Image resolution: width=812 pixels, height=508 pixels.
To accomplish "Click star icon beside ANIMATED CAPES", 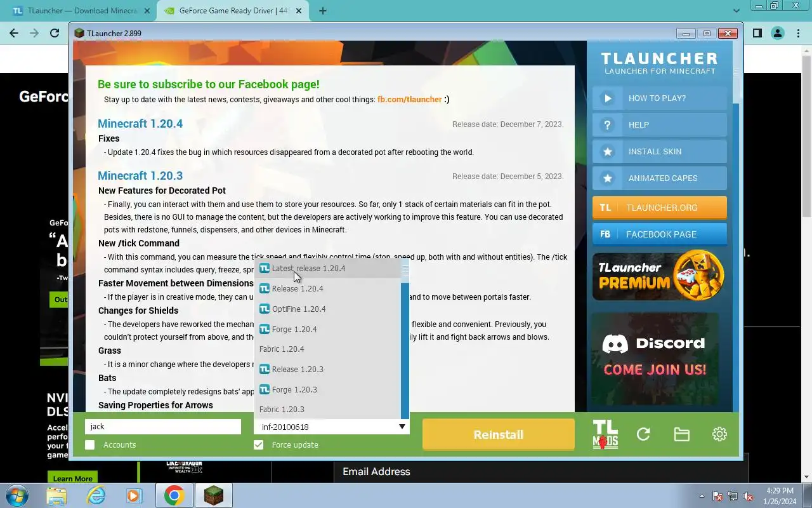I will click(x=608, y=178).
